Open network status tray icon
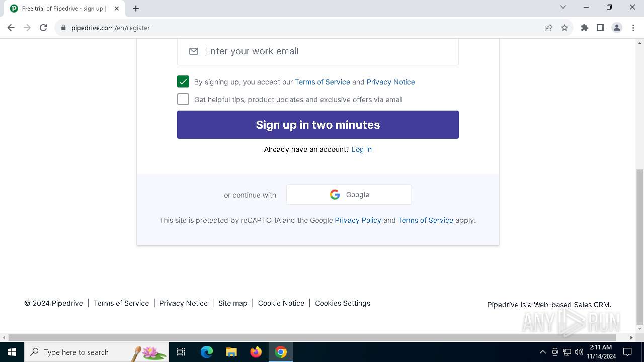The image size is (644, 362). pyautogui.click(x=567, y=352)
